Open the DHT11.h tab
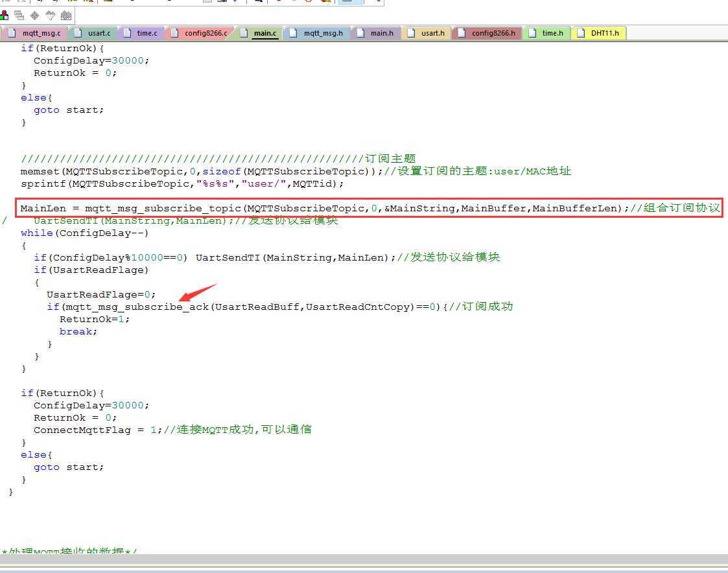 coord(599,33)
